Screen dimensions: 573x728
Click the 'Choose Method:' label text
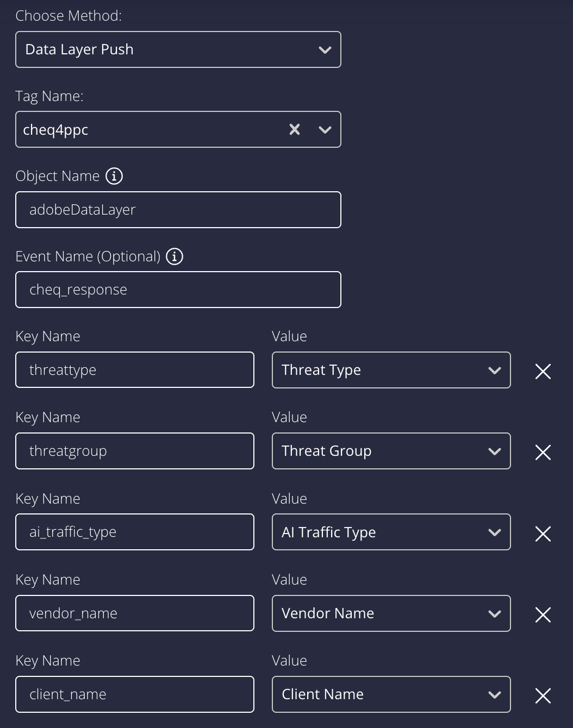pyautogui.click(x=68, y=16)
